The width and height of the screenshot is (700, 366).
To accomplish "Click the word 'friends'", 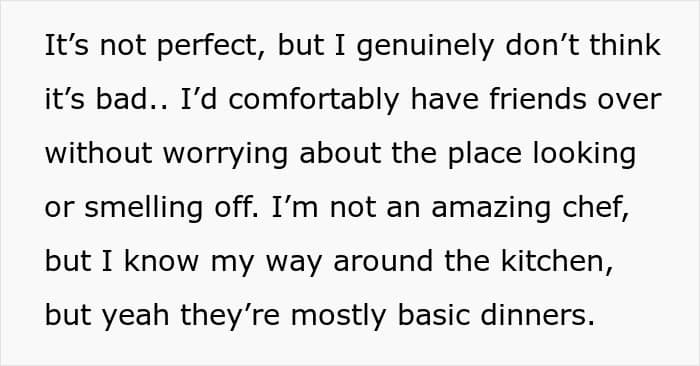I will [538, 99].
